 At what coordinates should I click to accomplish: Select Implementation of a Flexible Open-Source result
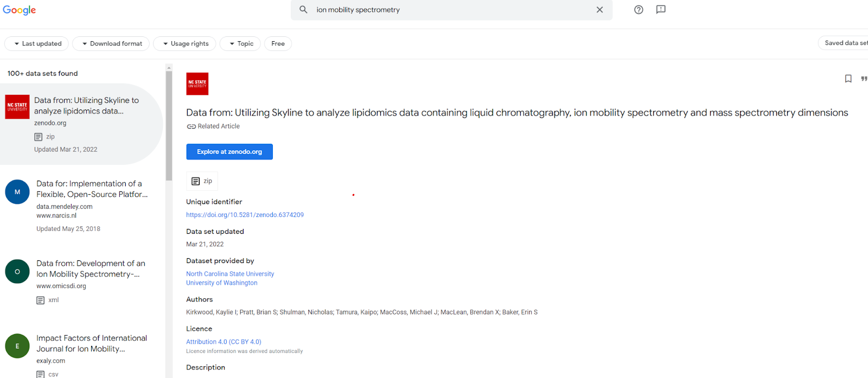pos(92,189)
